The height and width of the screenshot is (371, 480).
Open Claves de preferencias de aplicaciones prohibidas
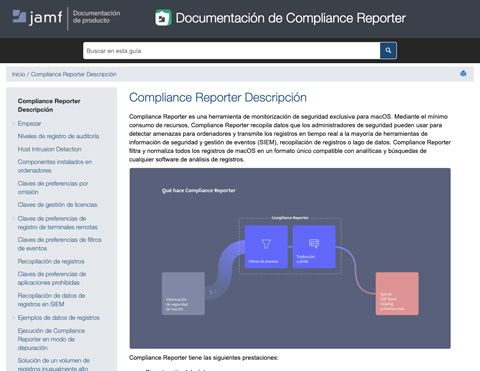pos(52,278)
